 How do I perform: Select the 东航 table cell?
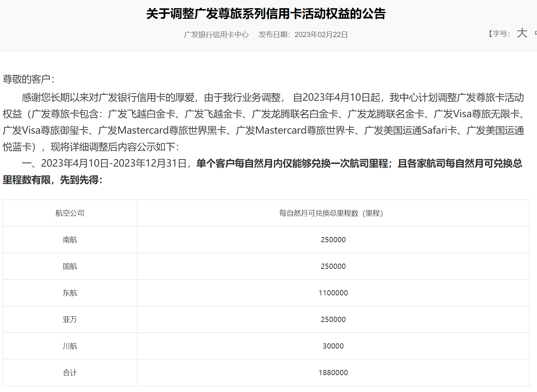pos(70,293)
